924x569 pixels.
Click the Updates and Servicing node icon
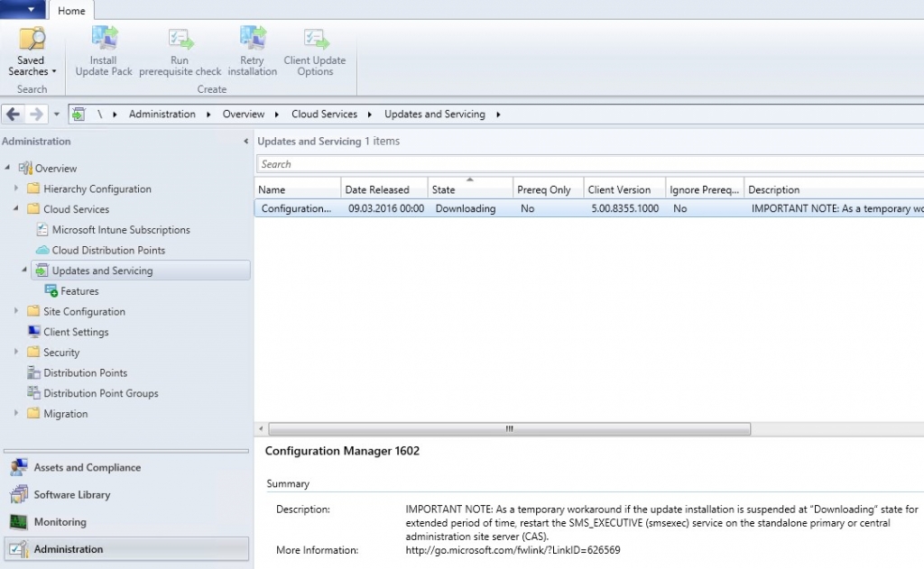[x=42, y=271]
